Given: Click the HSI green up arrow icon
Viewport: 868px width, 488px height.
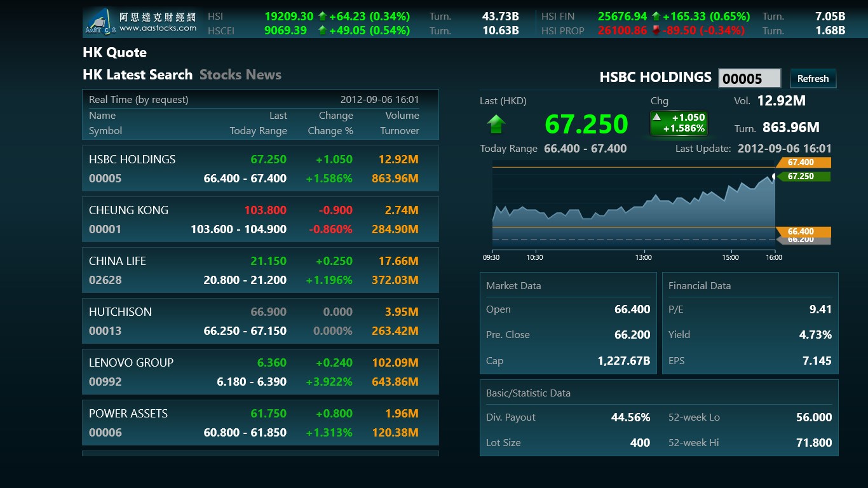Looking at the screenshot, I should point(322,17).
